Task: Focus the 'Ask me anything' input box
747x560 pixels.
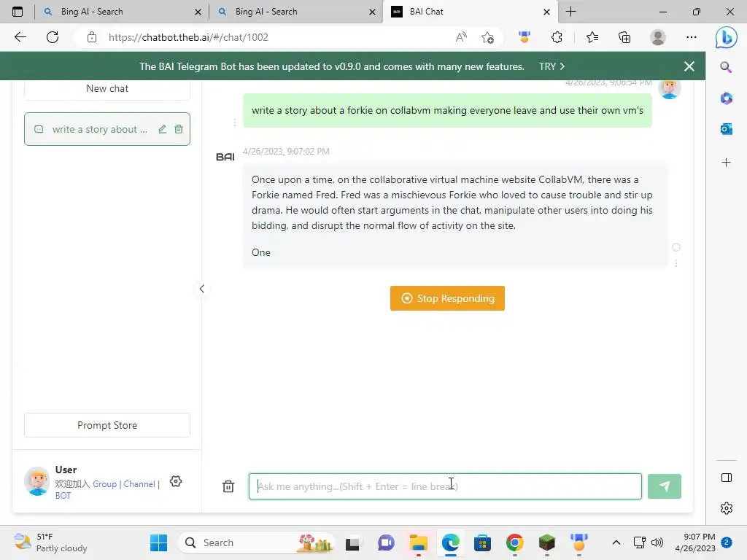Action: coord(445,486)
